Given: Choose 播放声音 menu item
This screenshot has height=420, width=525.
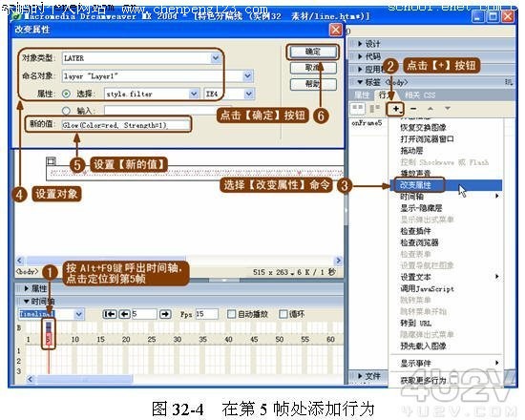Looking at the screenshot, I should [415, 174].
